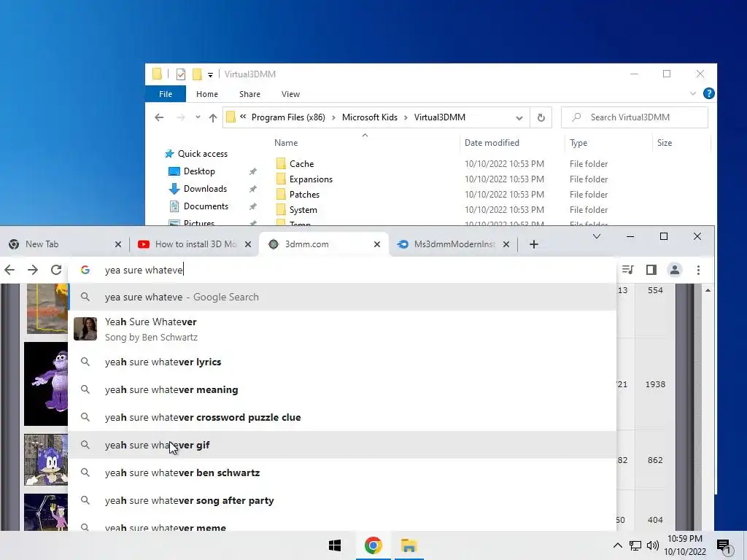Sort files by the Name column
The image size is (747, 560).
coord(286,142)
